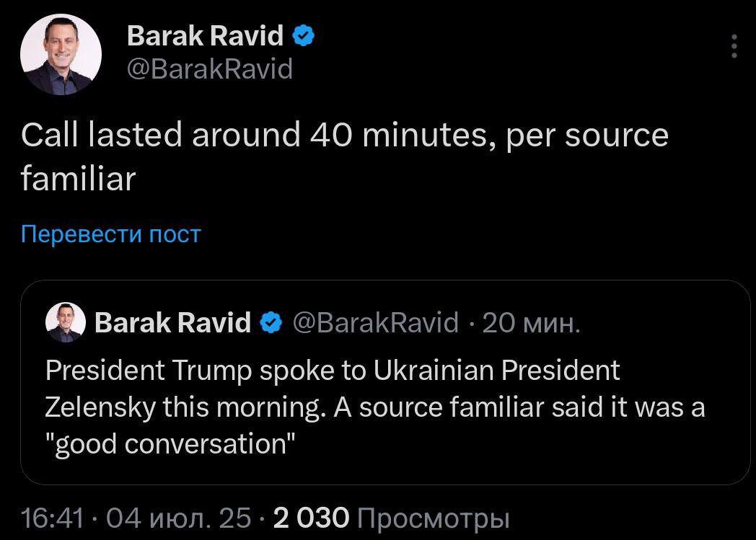756x540 pixels.
Task: Click the small avatar in the quoted post
Action: tap(66, 322)
